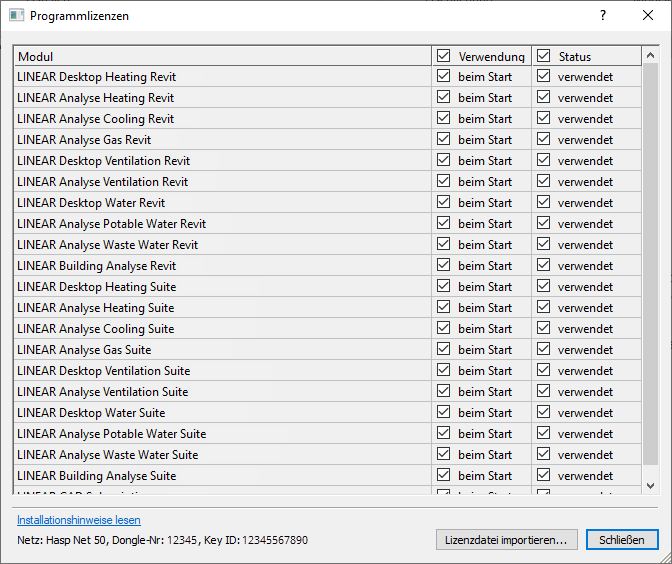This screenshot has height=564, width=672.
Task: Uncheck beim Start for Desktop Heating Revit
Action: click(x=444, y=76)
